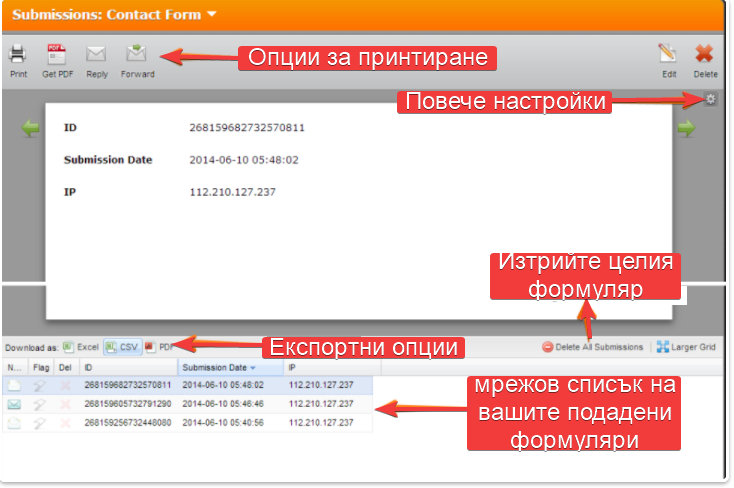Go to next submission with right green arrow
This screenshot has height=488, width=734.
pyautogui.click(x=686, y=128)
